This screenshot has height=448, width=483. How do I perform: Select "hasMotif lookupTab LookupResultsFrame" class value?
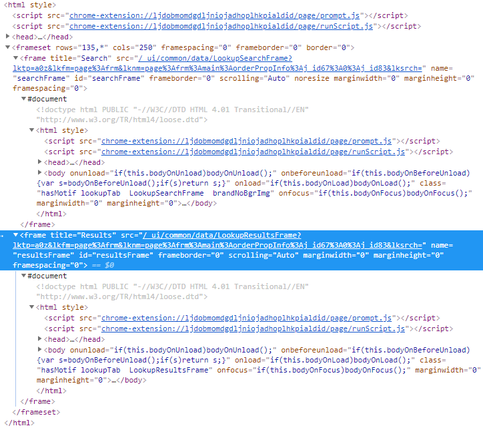[x=125, y=370]
